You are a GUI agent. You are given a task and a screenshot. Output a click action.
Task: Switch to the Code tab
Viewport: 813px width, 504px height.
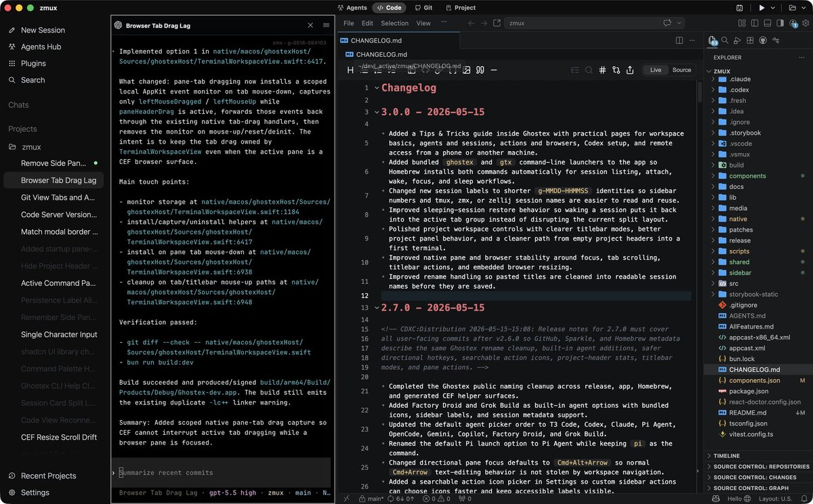click(389, 7)
